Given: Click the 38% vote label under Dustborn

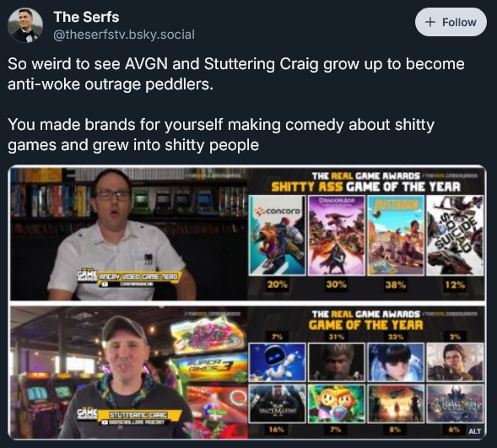Looking at the screenshot, I should 396,284.
